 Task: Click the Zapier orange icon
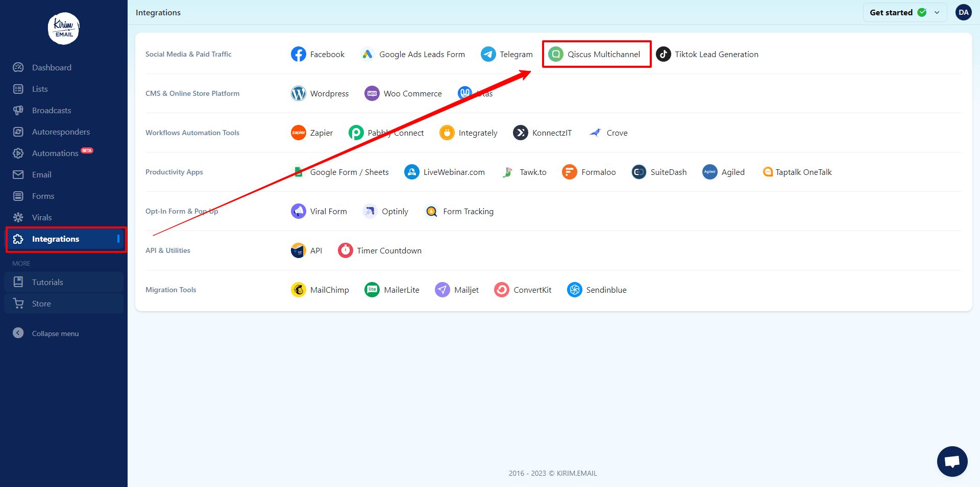(299, 133)
